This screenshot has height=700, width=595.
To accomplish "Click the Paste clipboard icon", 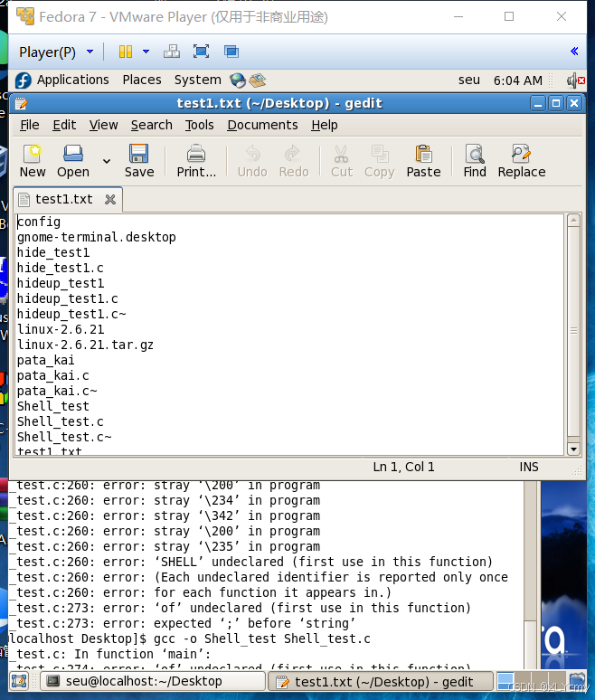I will pos(423,161).
